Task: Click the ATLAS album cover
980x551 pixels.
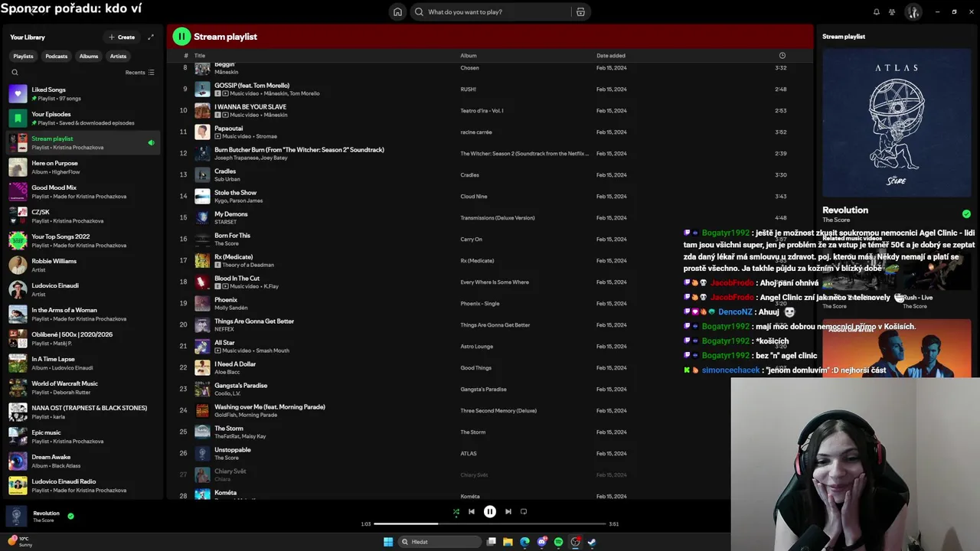Action: click(897, 122)
